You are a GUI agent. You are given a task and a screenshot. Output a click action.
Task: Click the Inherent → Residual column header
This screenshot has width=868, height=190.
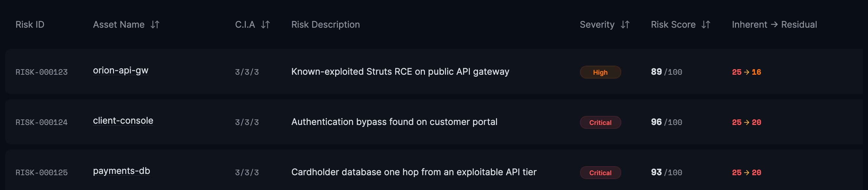tap(774, 24)
